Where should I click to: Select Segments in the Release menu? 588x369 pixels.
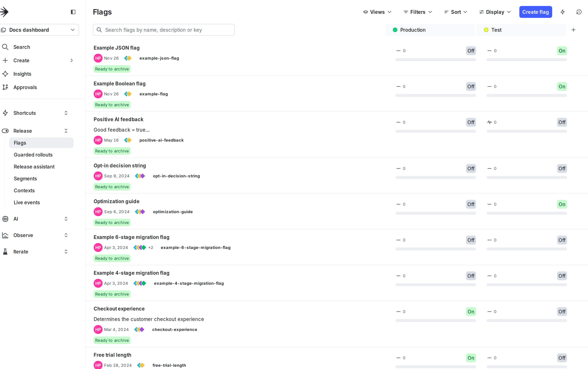(25, 178)
